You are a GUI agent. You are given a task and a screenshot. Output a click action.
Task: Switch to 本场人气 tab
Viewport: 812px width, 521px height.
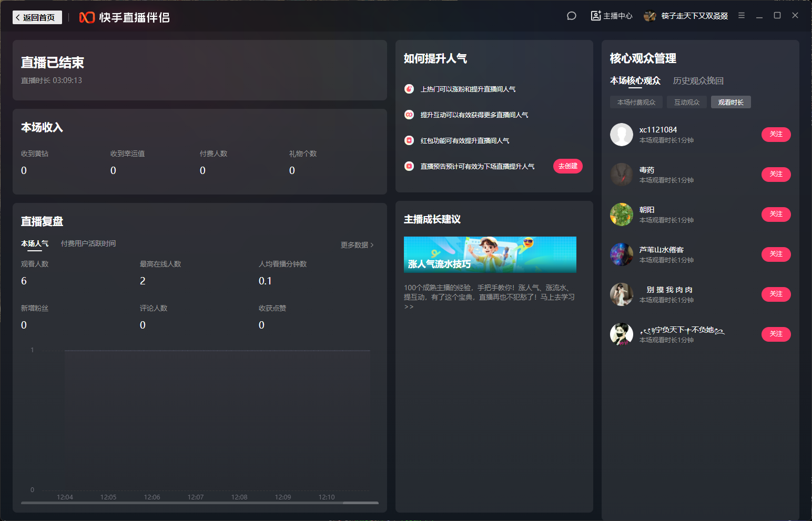pyautogui.click(x=35, y=243)
